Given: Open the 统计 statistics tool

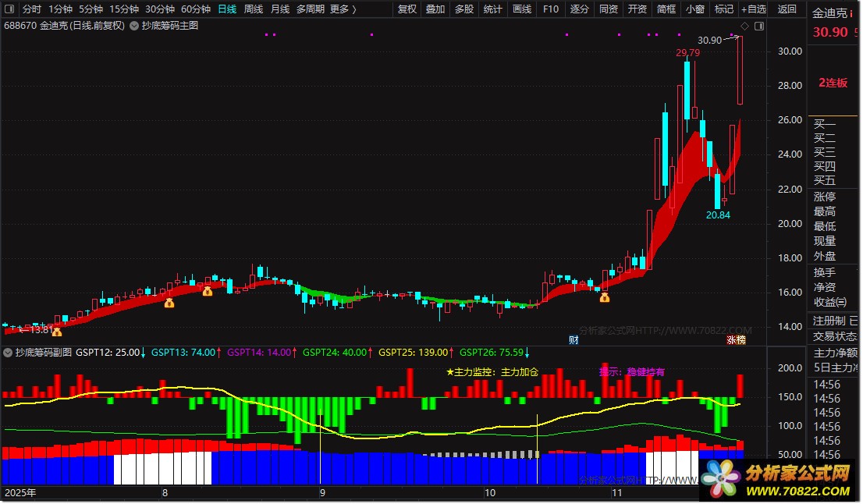Looking at the screenshot, I should click(492, 9).
